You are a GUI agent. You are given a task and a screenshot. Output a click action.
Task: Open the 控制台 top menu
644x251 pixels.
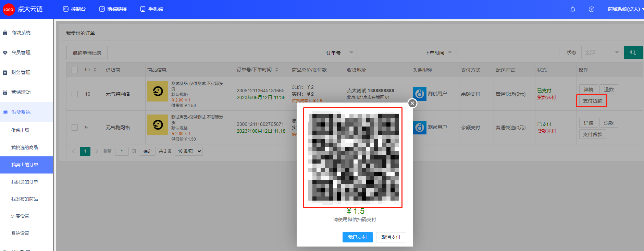coord(74,9)
